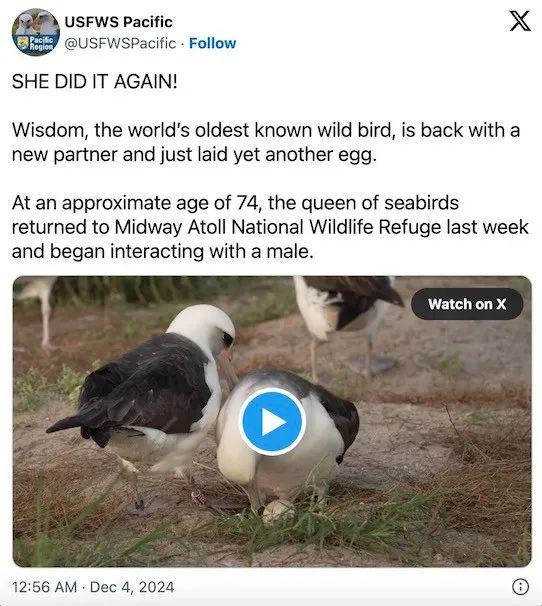Screen dimensions: 542x606
Task: Click the tweet text about Wisdom
Action: pyautogui.click(x=266, y=142)
